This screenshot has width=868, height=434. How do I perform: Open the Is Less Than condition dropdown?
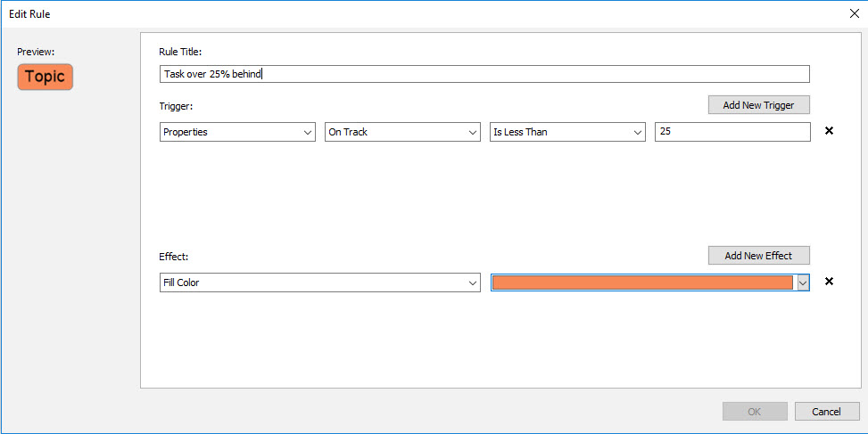pyautogui.click(x=567, y=132)
